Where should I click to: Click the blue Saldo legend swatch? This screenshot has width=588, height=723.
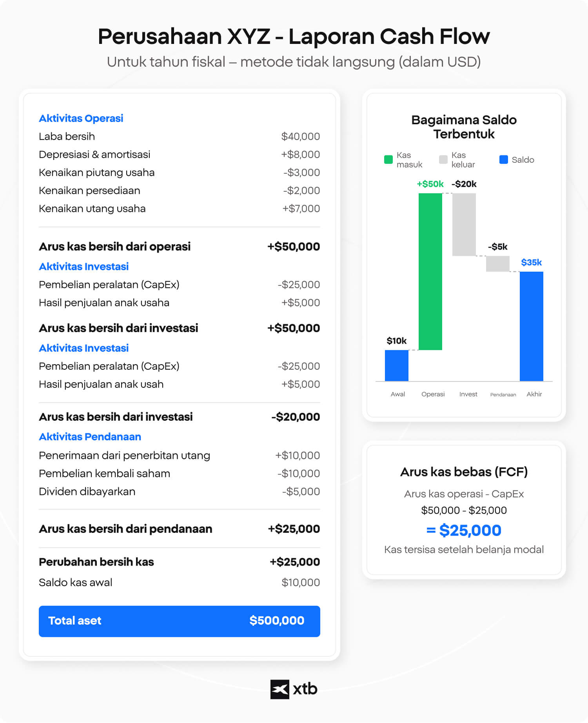click(x=504, y=160)
